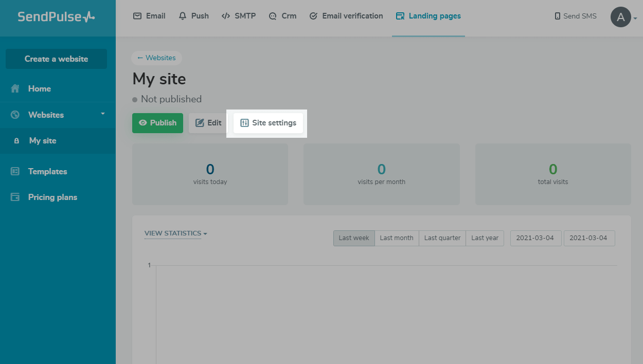Go back via the Websites link
This screenshot has height=364, width=643.
tap(156, 58)
